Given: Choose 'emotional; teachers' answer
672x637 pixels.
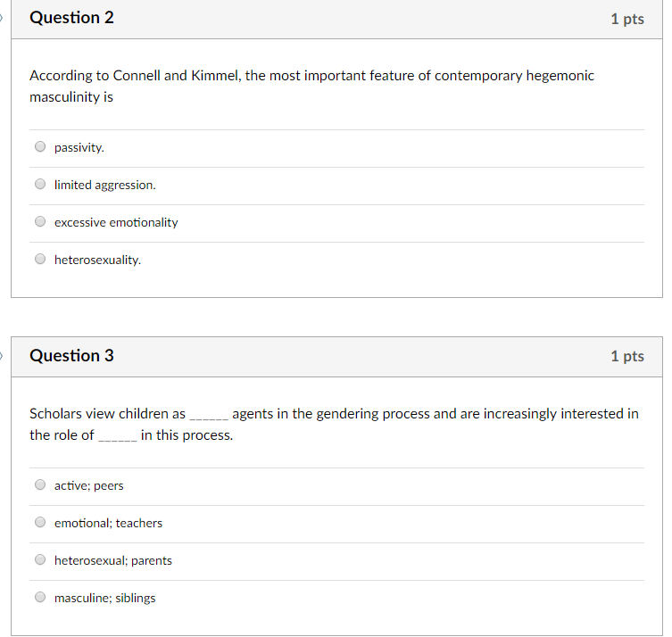Looking at the screenshot, I should click(40, 522).
